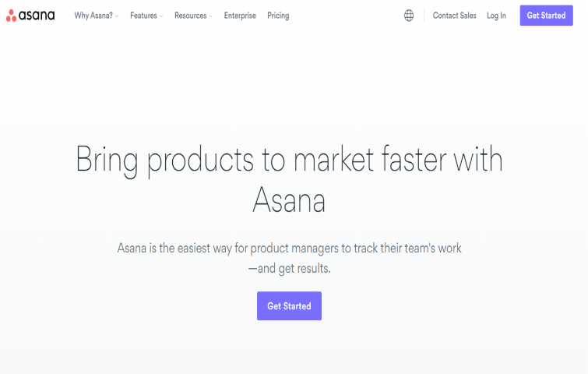This screenshot has height=374, width=588.
Task: Click the vertical divider beside Contact Sales
Action: (424, 16)
